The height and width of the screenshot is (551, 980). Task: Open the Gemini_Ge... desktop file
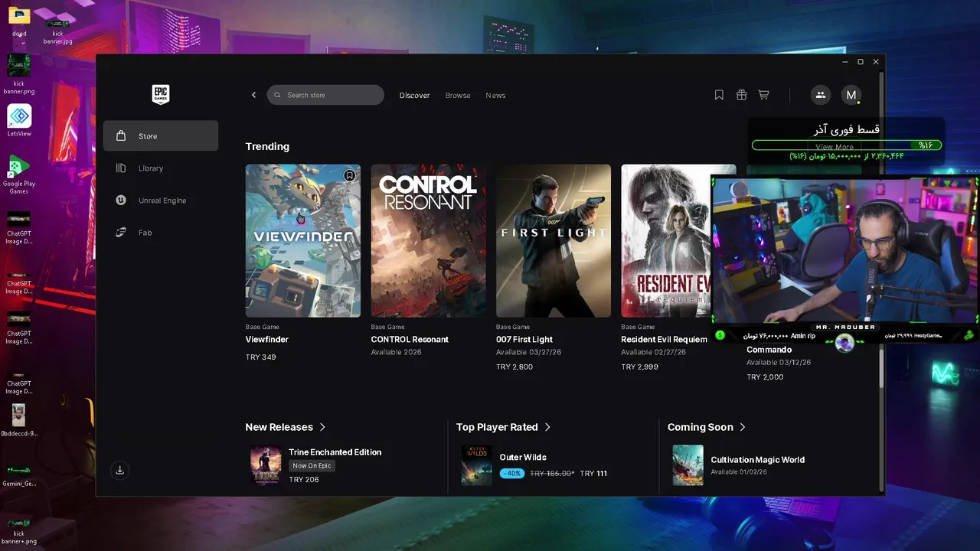19,474
